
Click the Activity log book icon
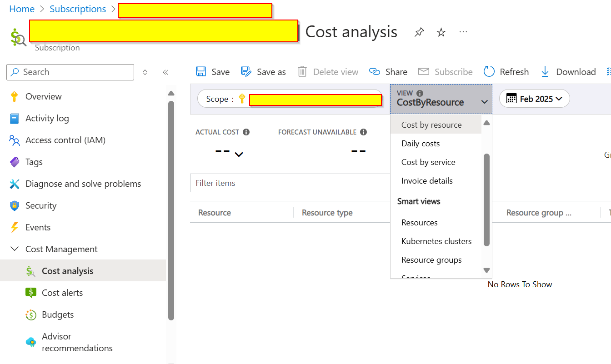15,119
